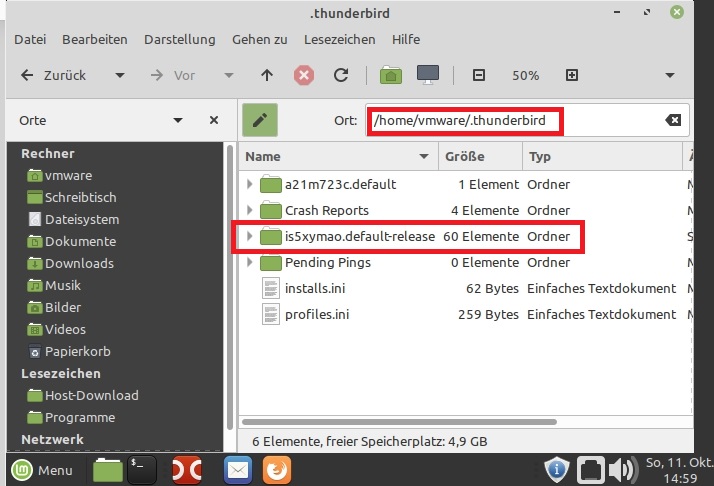Image resolution: width=714 pixels, height=486 pixels.
Task: Expand the Crash Reports folder
Action: coord(250,210)
